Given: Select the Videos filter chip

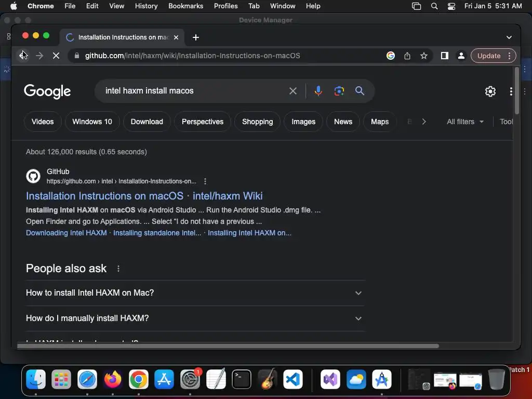Looking at the screenshot, I should click(43, 122).
